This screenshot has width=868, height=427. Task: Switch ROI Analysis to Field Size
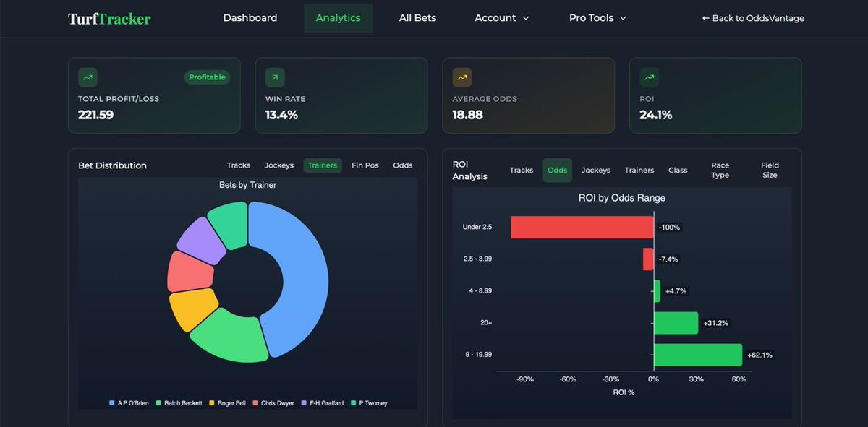(x=770, y=170)
